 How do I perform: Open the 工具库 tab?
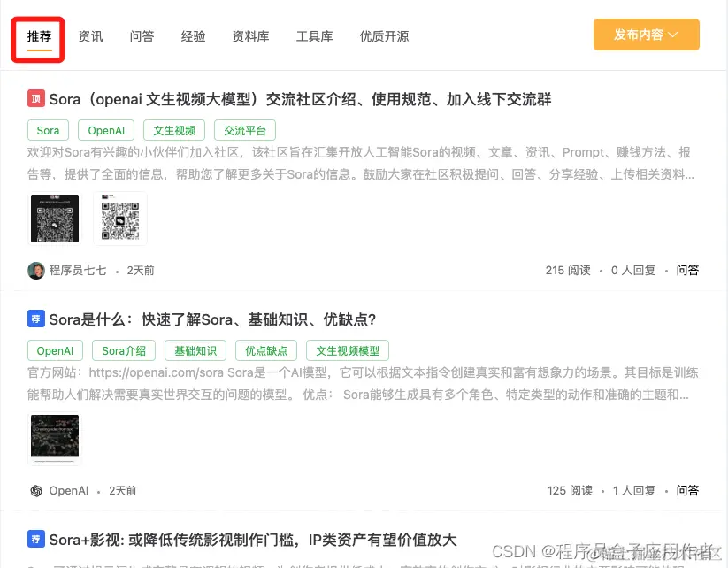[x=314, y=36]
